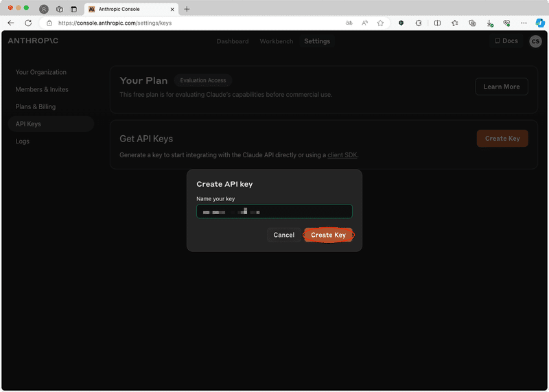The height and width of the screenshot is (392, 549).
Task: Open the browser three-dots menu
Action: click(524, 23)
